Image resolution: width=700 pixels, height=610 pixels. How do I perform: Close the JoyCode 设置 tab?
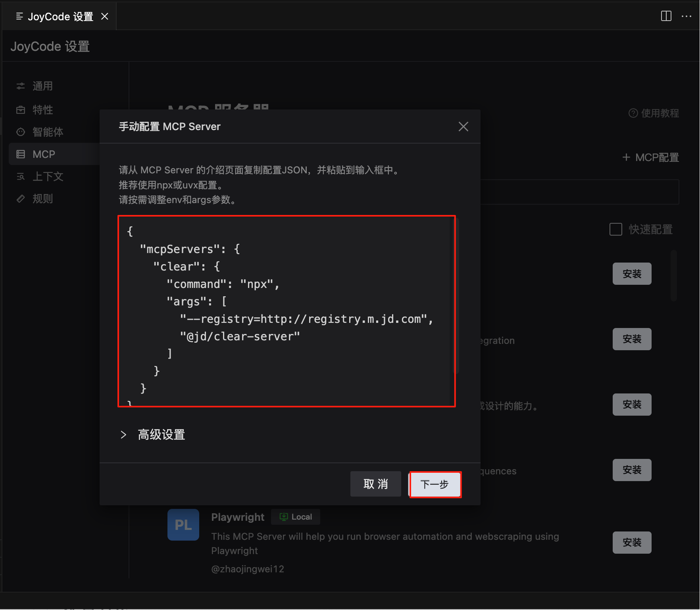pyautogui.click(x=105, y=16)
